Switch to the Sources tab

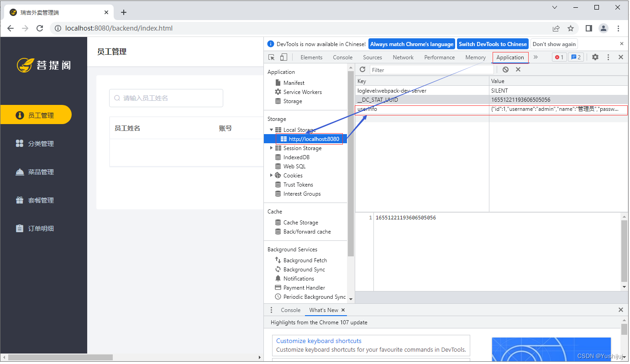coord(373,57)
